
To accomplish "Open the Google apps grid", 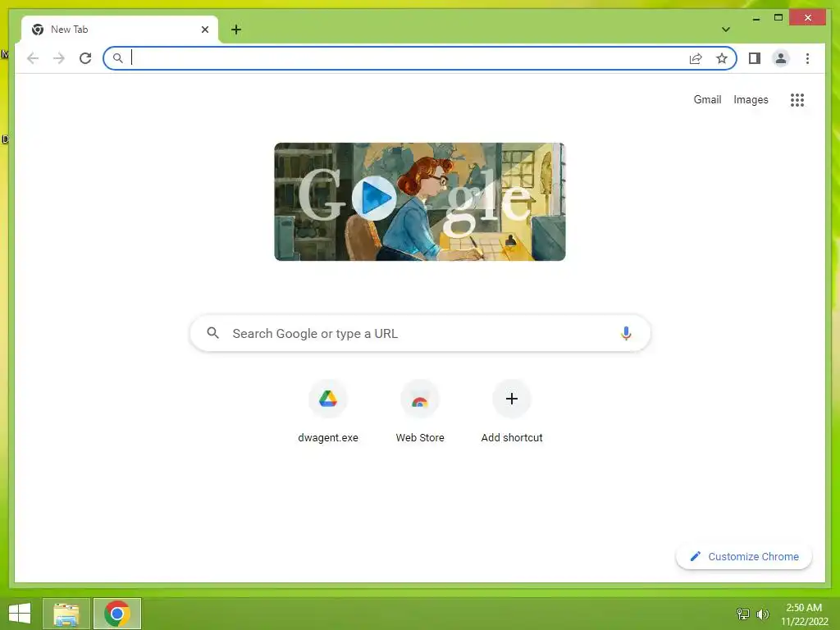I will coord(797,99).
